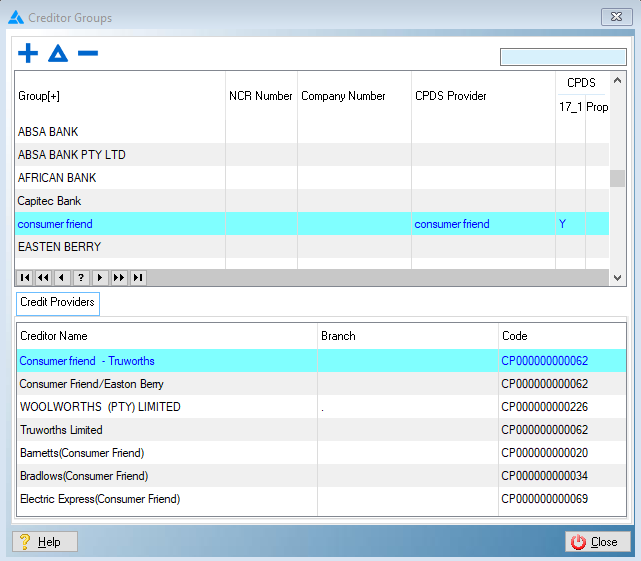Jump to first record in navigator
This screenshot has width=641, height=561.
[24, 277]
